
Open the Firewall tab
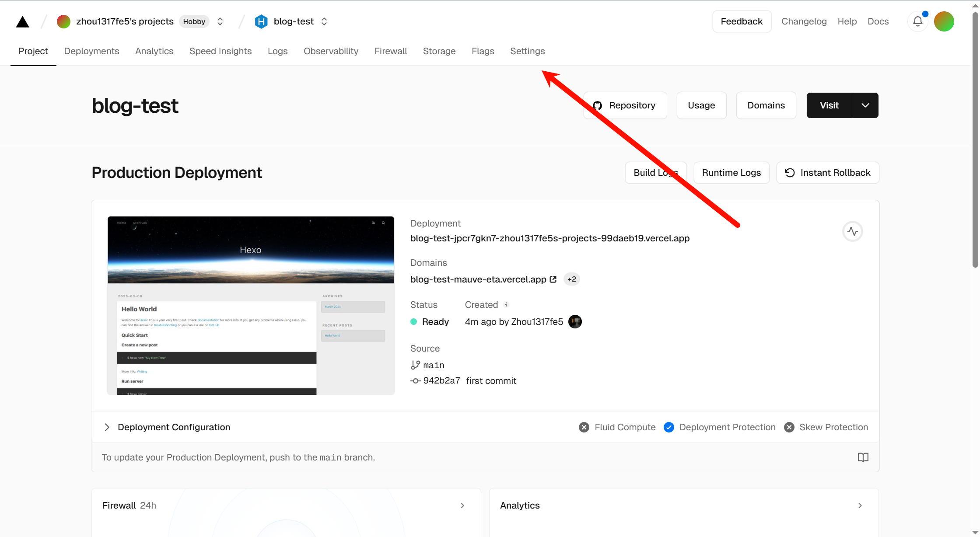391,51
